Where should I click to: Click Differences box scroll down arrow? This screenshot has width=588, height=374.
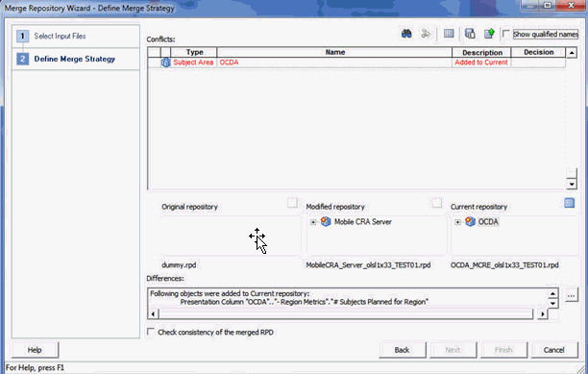553,303
